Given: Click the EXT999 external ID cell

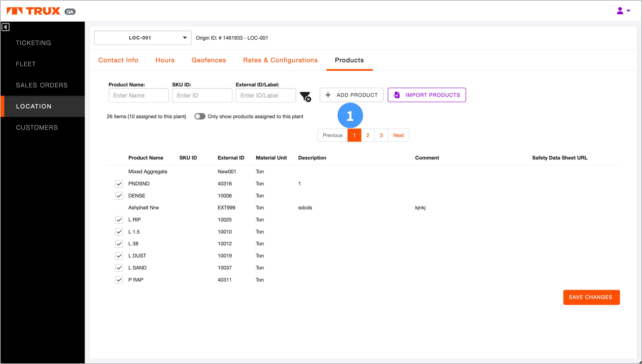Looking at the screenshot, I should [x=226, y=207].
